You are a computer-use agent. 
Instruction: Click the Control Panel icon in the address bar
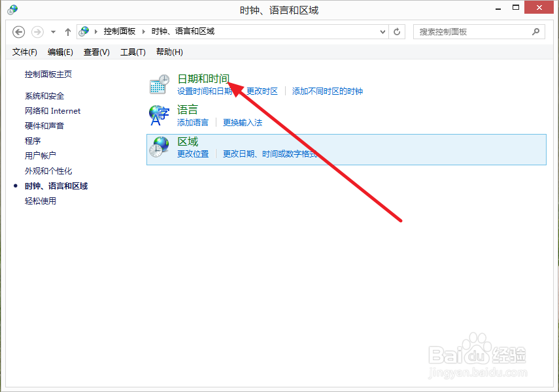84,31
